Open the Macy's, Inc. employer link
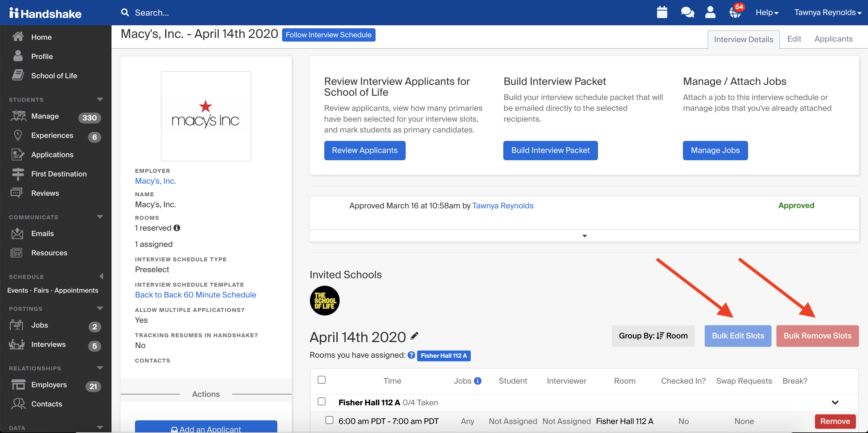The image size is (868, 433). [x=155, y=181]
